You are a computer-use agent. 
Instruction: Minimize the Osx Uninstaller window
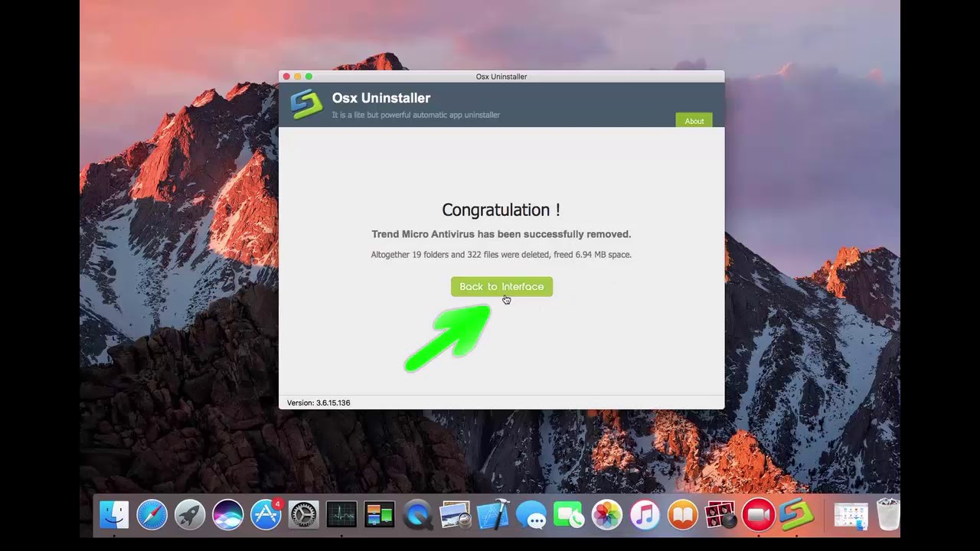[x=298, y=77]
